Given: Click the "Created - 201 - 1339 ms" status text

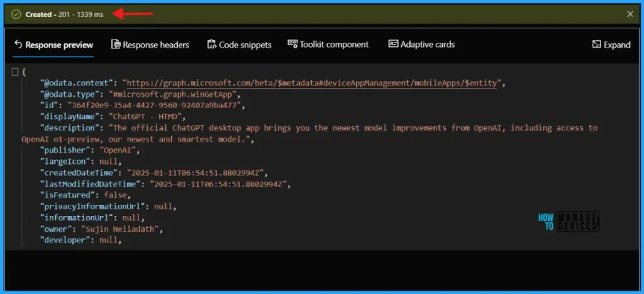Looking at the screenshot, I should point(65,14).
